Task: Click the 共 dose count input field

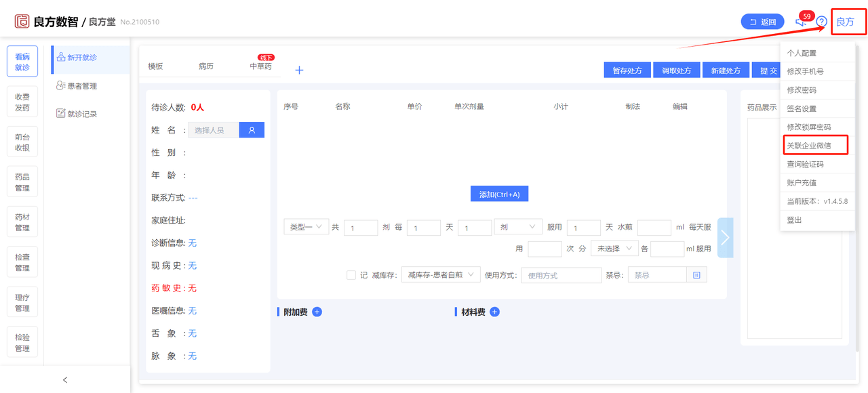Action: tap(361, 228)
